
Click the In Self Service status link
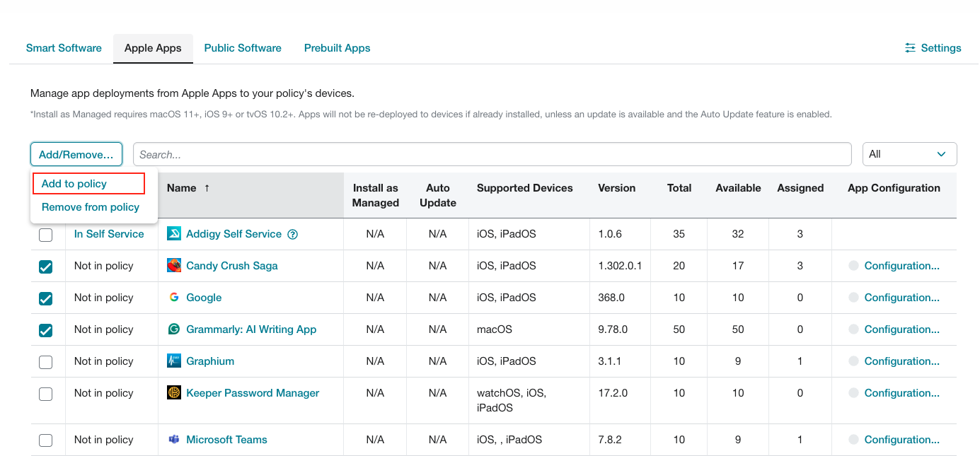click(x=109, y=234)
